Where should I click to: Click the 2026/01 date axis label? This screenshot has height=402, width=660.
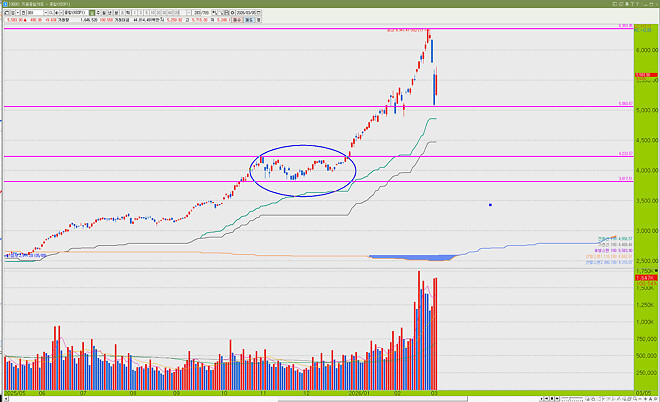[359, 393]
